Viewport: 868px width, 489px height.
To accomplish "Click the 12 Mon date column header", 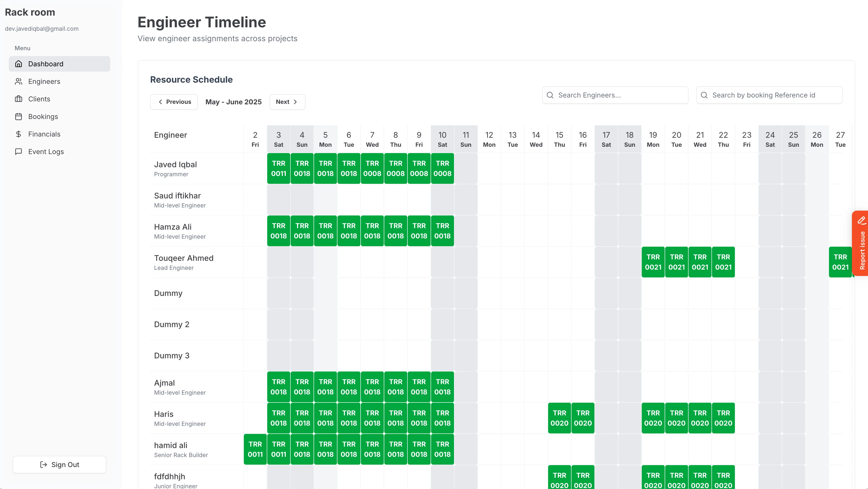I will point(489,139).
